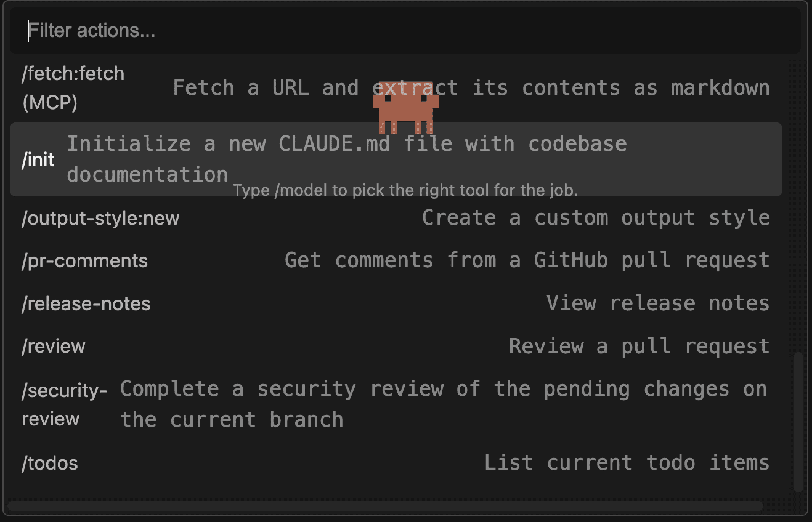Viewport: 812px width, 522px height.
Task: Pick /todos to list todo items
Action: (x=49, y=463)
